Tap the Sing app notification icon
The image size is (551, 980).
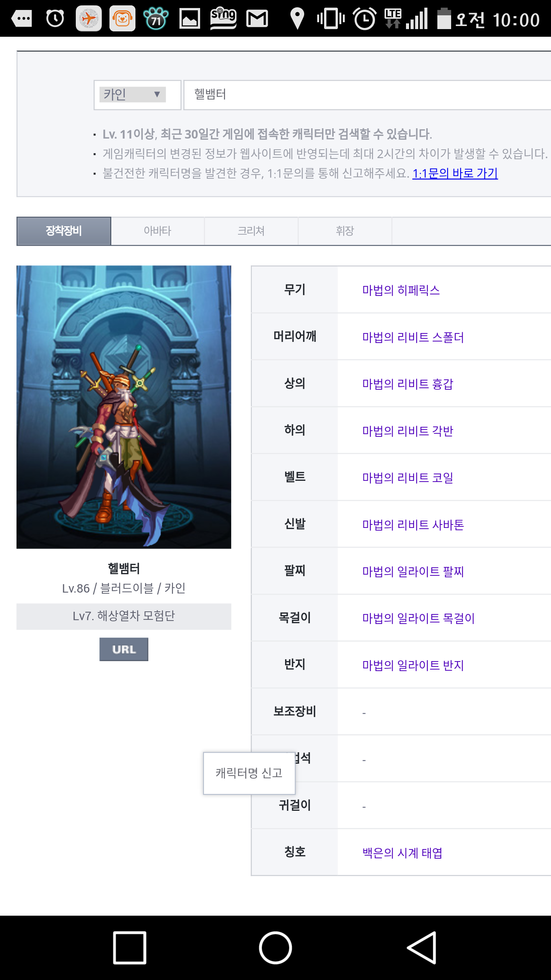pyautogui.click(x=223, y=18)
